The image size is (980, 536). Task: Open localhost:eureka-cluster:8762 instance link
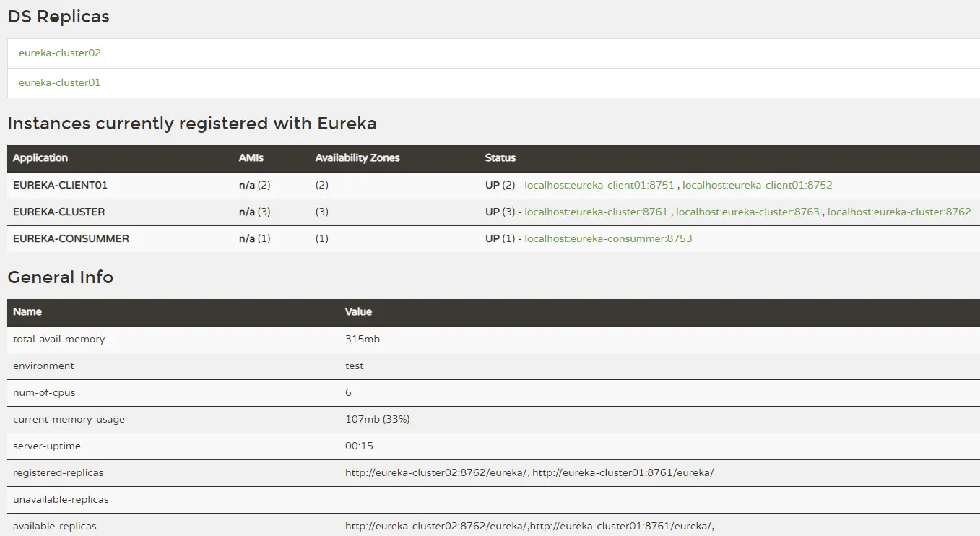pyautogui.click(x=899, y=212)
